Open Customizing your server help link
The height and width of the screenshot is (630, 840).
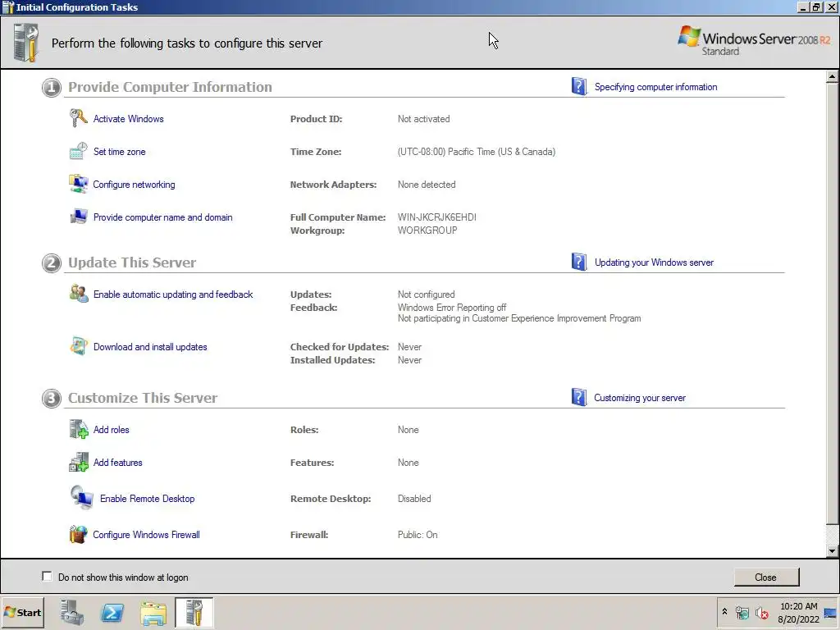(640, 398)
